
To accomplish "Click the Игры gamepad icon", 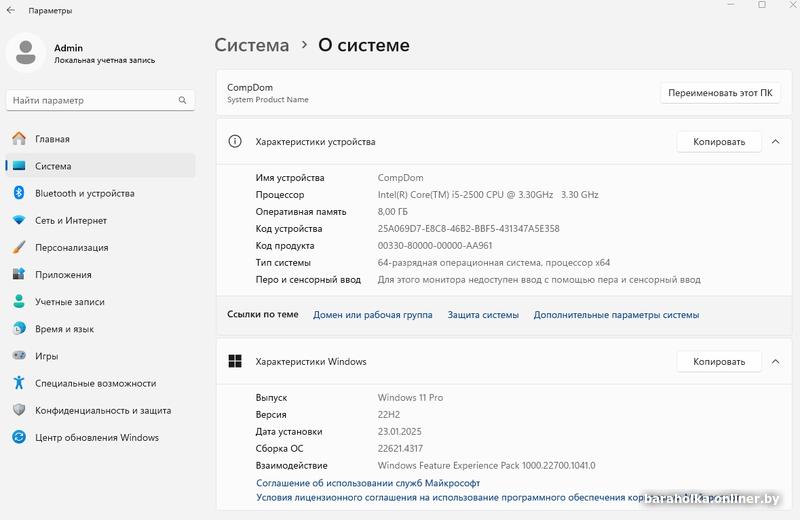I will (19, 355).
